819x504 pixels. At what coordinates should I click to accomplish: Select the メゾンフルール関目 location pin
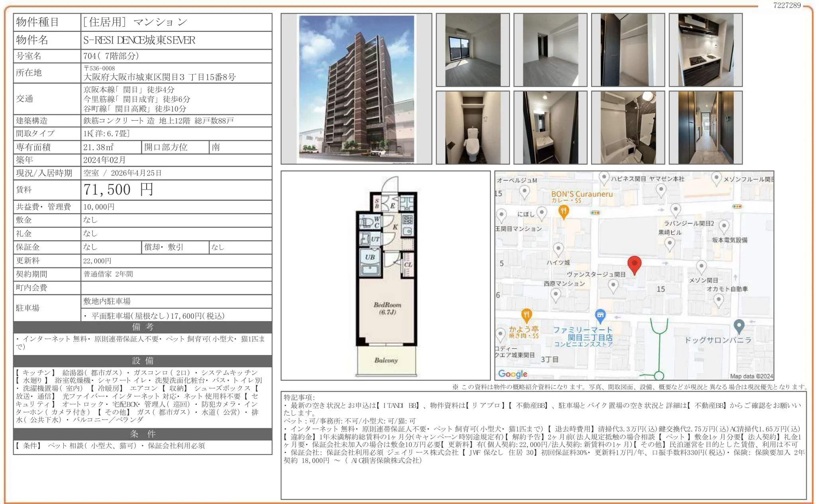click(x=716, y=177)
